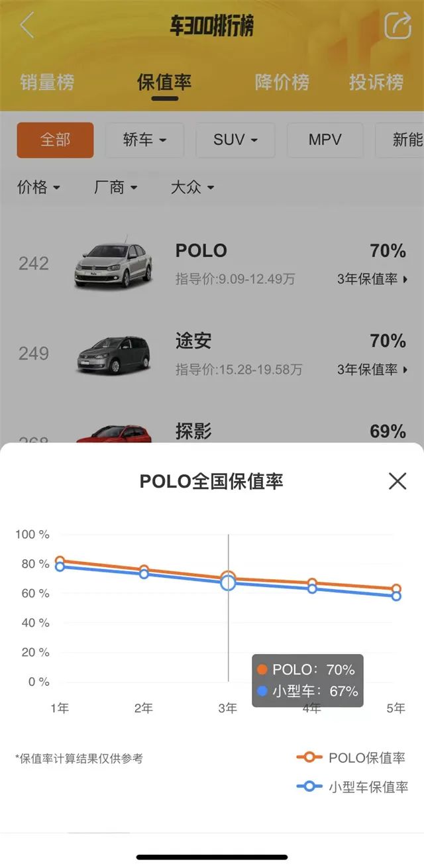The width and height of the screenshot is (424, 868).
Task: Tap the back arrow icon
Action: (x=26, y=26)
